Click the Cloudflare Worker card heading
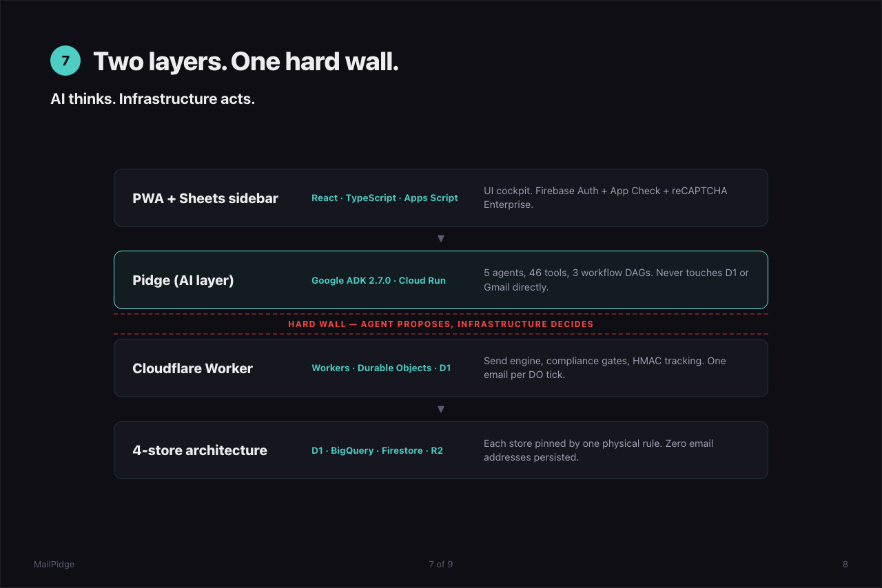This screenshot has height=588, width=882. coord(193,368)
